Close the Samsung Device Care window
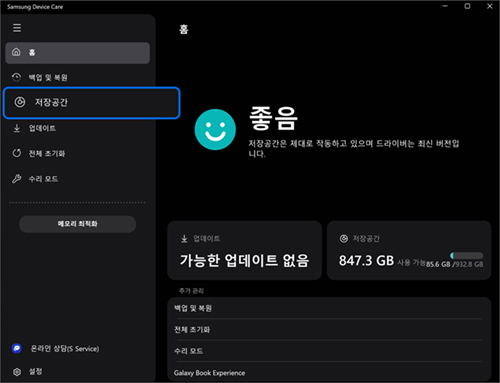 point(490,6)
